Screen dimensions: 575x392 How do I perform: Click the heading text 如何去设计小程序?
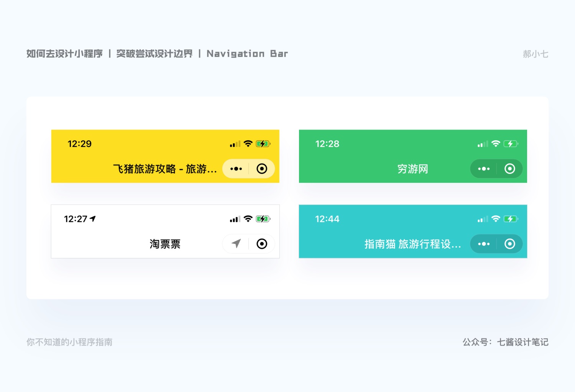[64, 54]
